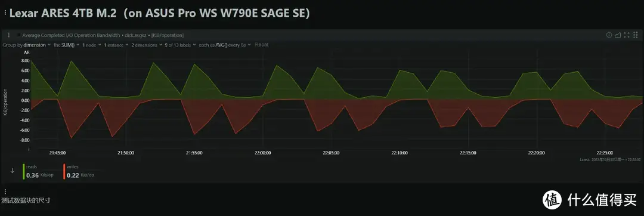Change the chart type using the area chart icon

pyautogui.click(x=618, y=35)
